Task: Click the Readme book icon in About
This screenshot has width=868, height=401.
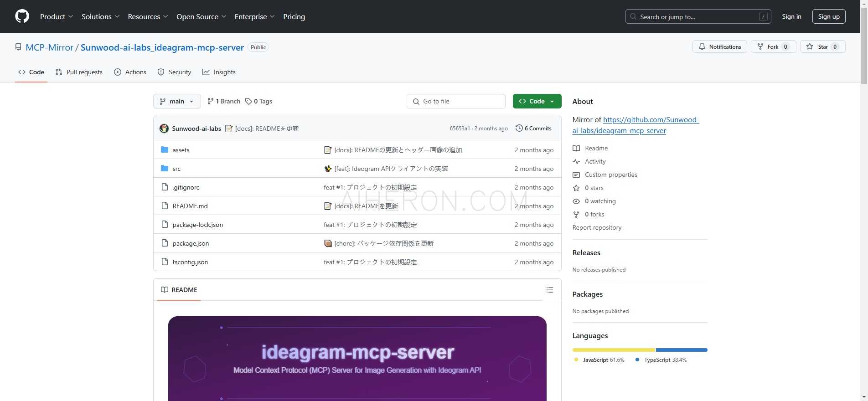Action: click(x=576, y=148)
